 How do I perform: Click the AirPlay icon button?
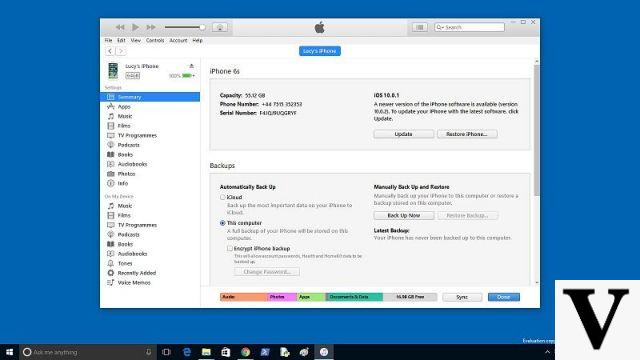(220, 27)
